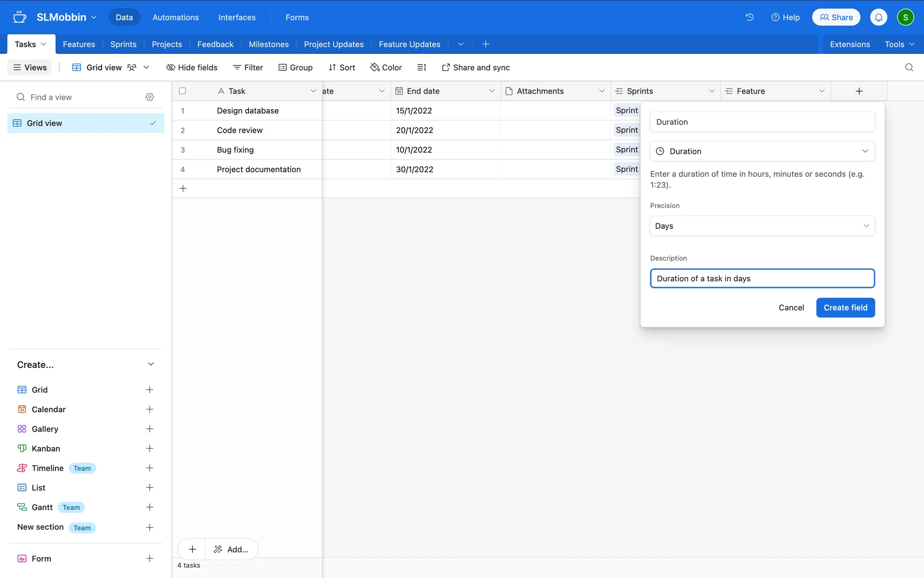Click Hide fields eye icon
Screen dimensions: 924x578
click(x=170, y=67)
